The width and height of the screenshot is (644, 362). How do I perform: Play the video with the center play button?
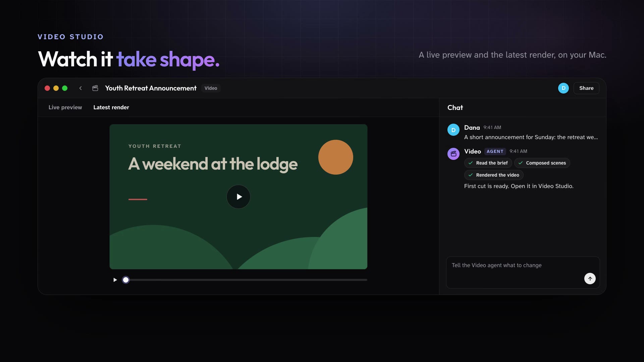238,197
